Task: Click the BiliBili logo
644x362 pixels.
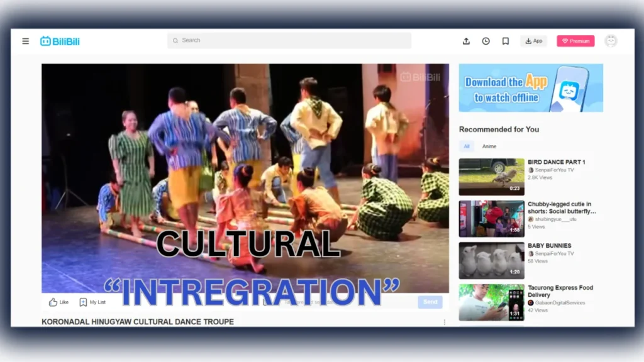Action: click(x=60, y=41)
